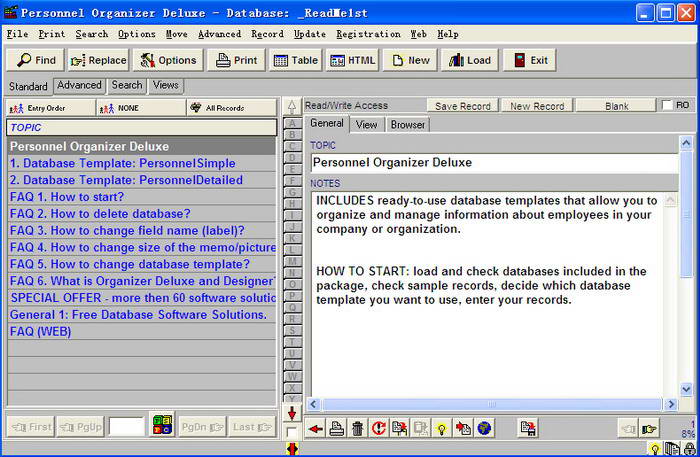Click the Find magnifier button

point(36,60)
